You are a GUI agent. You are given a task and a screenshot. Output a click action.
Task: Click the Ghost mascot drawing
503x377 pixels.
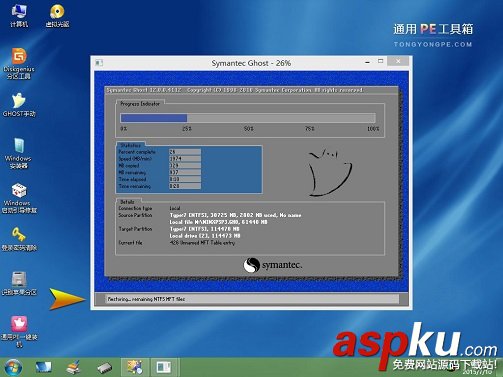pos(329,172)
